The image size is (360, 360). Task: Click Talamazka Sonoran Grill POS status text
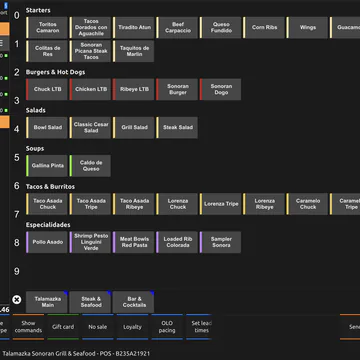(76, 354)
